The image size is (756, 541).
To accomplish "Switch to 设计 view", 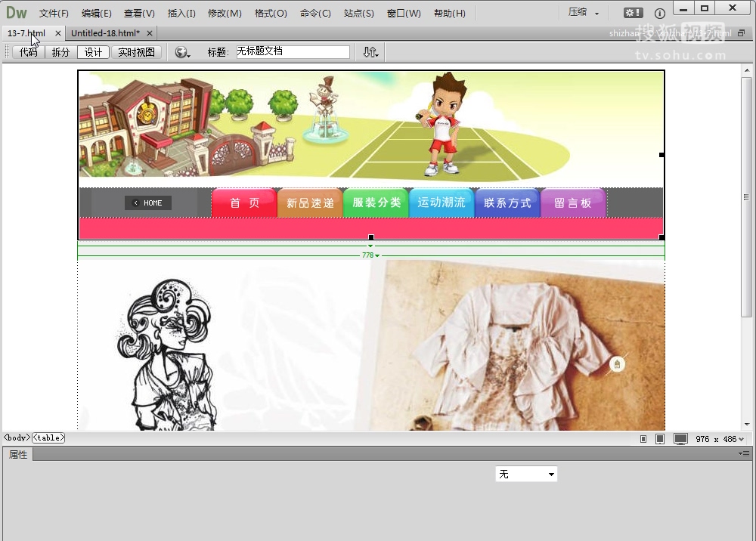I will pyautogui.click(x=93, y=52).
